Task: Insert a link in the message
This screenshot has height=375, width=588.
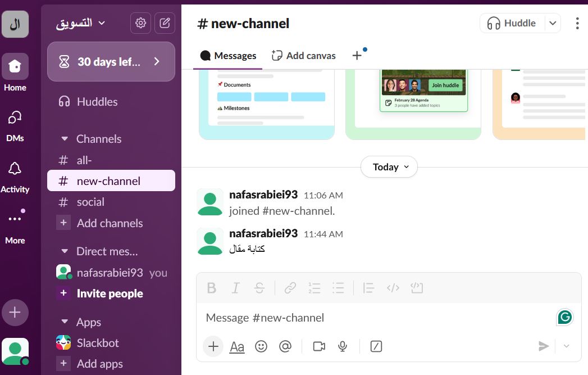Action: 290,288
